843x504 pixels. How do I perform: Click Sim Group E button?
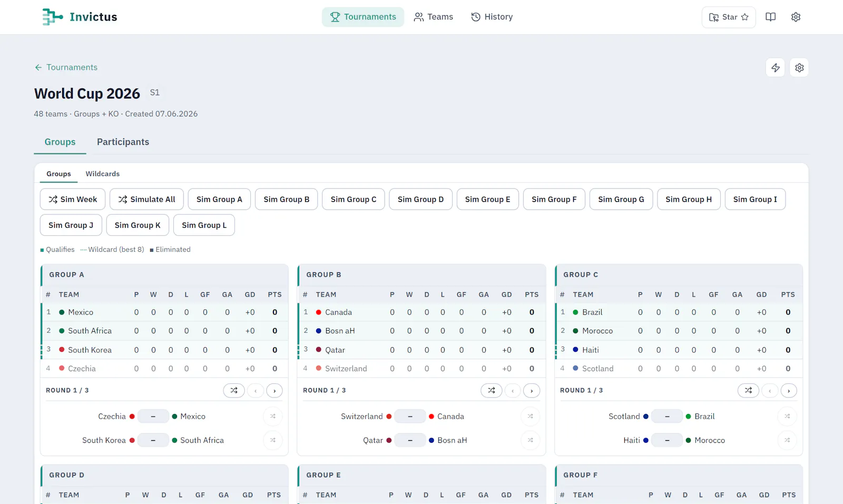click(x=487, y=200)
